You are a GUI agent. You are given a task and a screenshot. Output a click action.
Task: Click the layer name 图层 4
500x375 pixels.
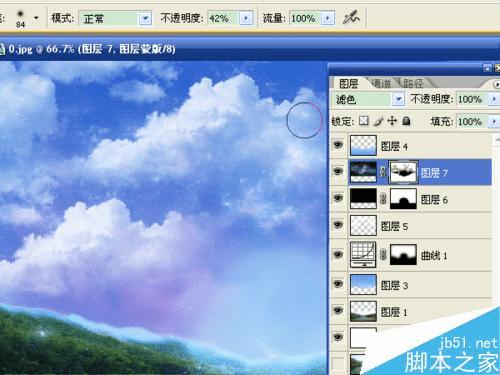point(394,146)
